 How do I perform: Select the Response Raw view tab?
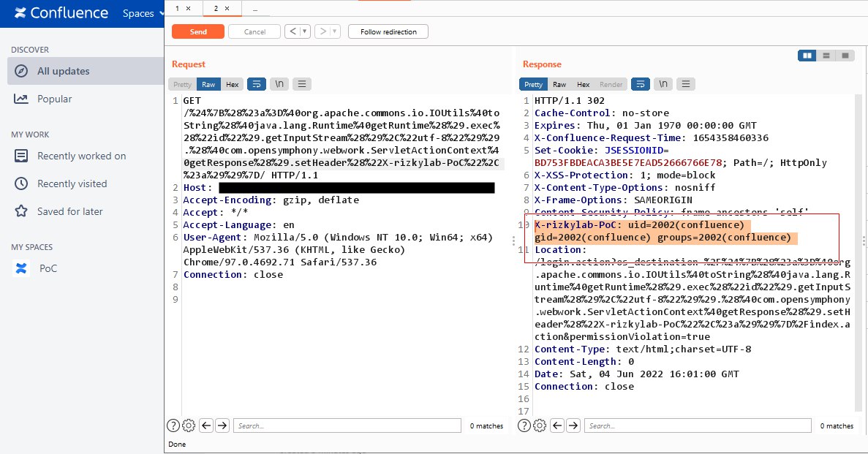pos(559,84)
